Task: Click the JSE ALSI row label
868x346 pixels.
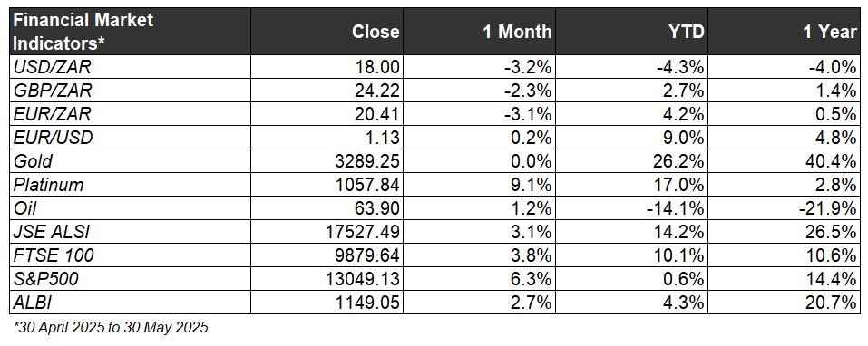Action: click(x=51, y=232)
